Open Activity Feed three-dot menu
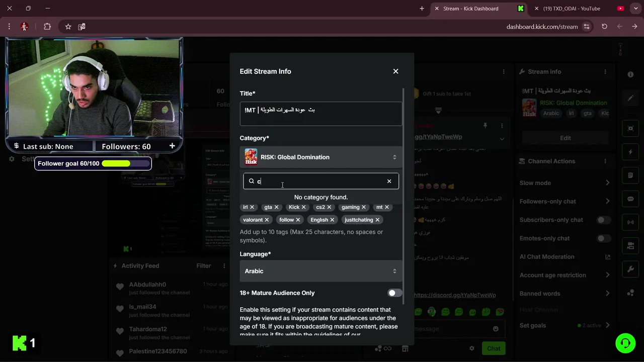Viewport: 644px width, 362px height. 224,266
